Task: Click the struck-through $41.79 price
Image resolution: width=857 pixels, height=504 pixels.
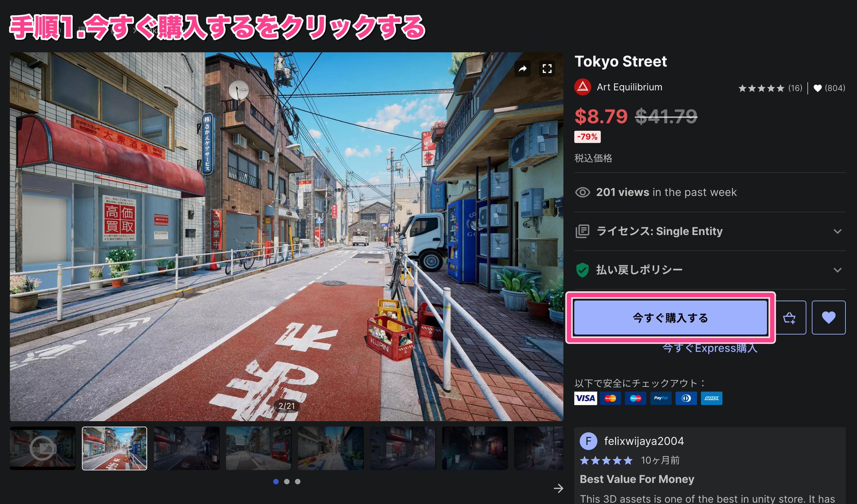Action: point(666,116)
